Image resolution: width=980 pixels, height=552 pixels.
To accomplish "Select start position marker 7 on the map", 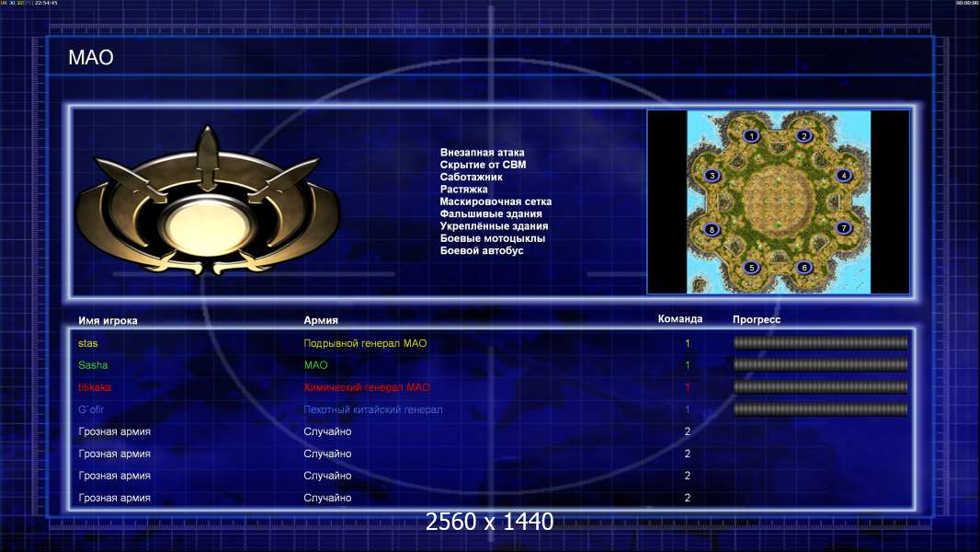I will tap(844, 228).
